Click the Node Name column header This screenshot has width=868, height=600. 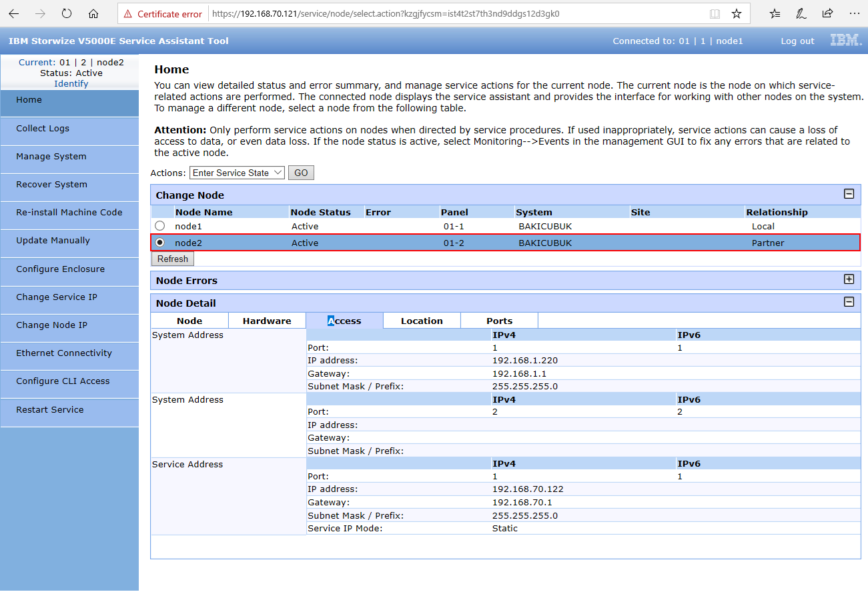[203, 212]
